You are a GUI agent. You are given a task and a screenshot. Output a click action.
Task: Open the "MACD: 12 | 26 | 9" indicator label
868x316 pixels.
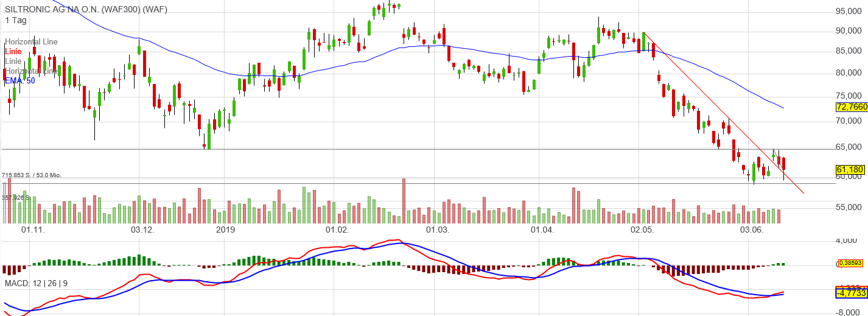(x=36, y=284)
